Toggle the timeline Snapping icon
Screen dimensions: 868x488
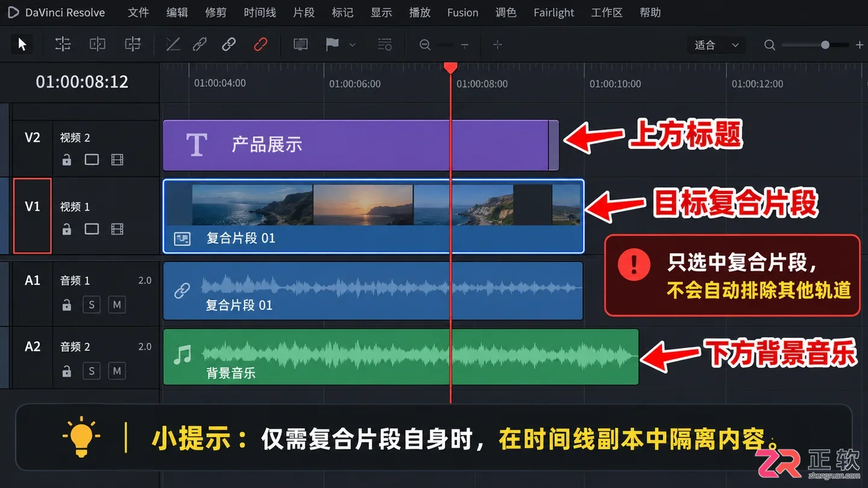pos(200,44)
